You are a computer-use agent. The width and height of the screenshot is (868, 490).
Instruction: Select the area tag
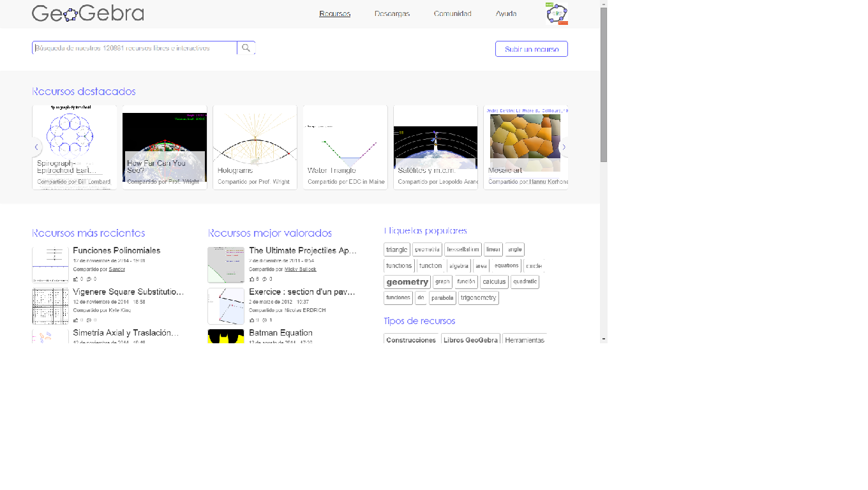pyautogui.click(x=481, y=265)
